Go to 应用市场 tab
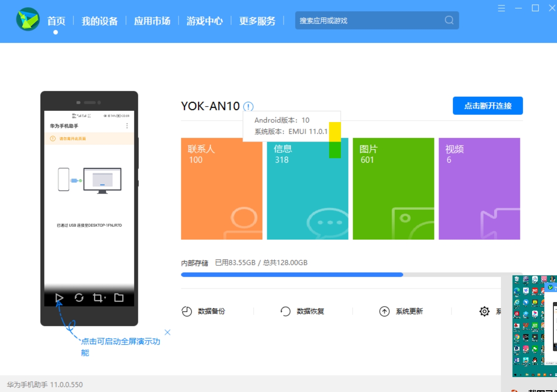The image size is (557, 392). (152, 21)
